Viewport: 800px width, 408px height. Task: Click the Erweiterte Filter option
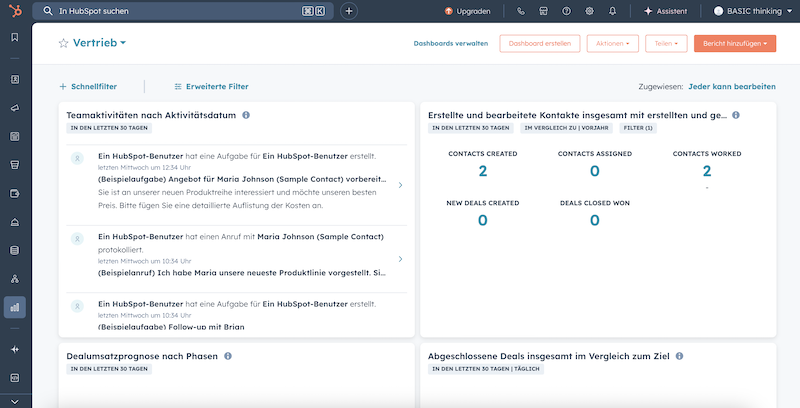click(211, 87)
